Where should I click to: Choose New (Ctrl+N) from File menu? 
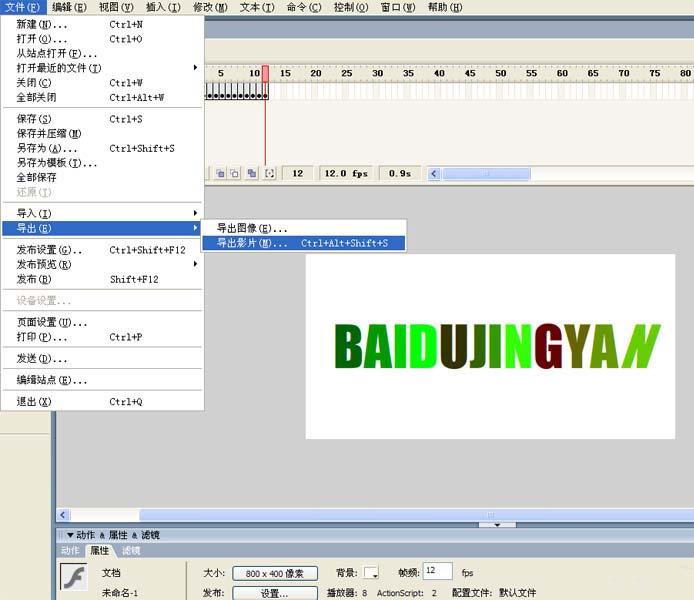102,24
